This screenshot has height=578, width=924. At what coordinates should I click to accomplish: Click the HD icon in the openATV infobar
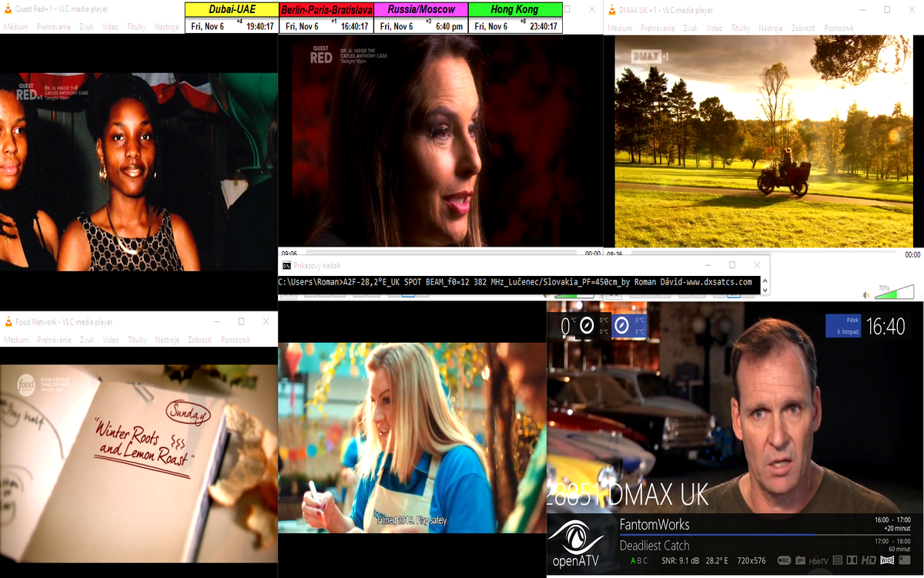869,560
